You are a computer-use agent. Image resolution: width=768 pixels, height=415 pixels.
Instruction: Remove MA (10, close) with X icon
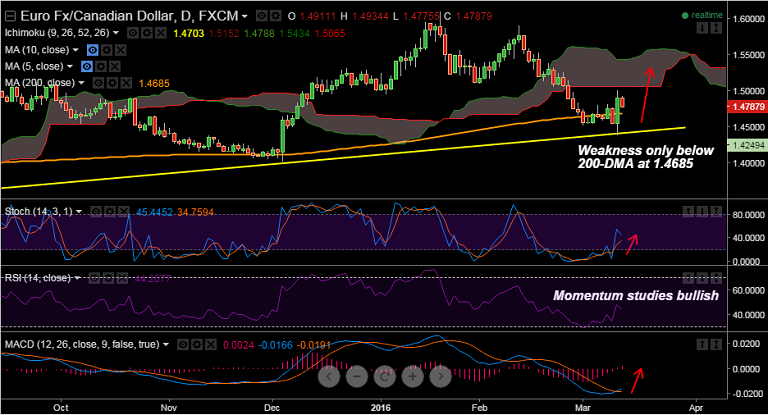(120, 50)
